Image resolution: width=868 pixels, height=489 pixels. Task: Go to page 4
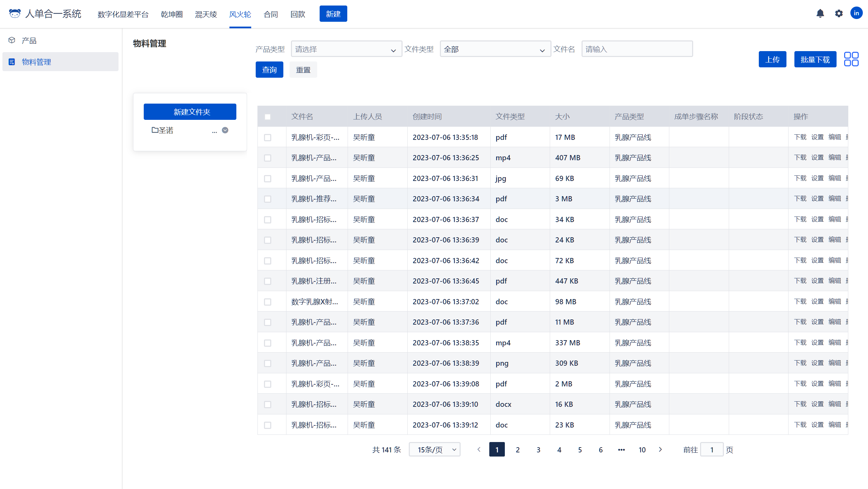(559, 450)
